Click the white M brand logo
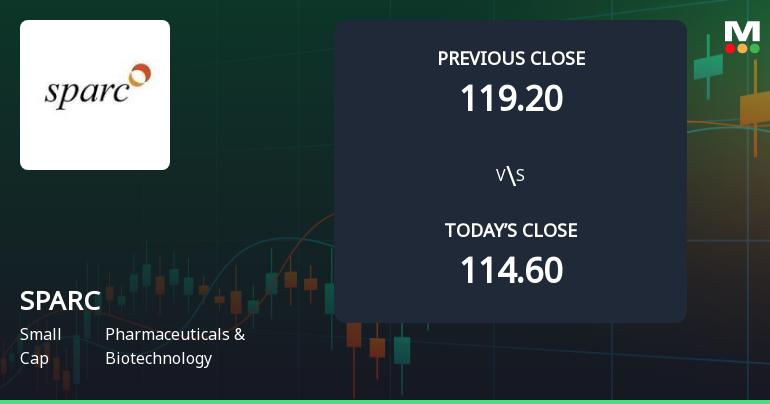Viewport: 770px width, 404px height. pyautogui.click(x=742, y=31)
